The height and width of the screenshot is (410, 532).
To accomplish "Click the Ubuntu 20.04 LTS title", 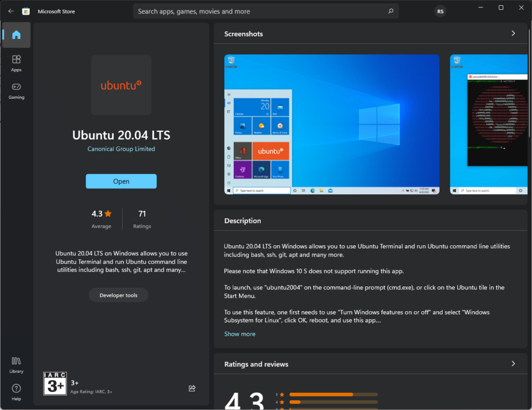I will pos(121,135).
